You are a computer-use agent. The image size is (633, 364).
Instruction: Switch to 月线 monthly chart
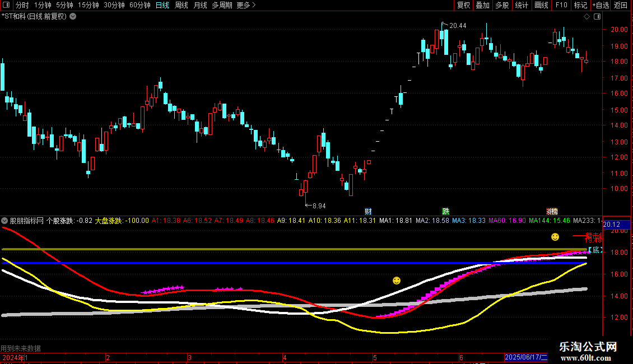click(200, 5)
